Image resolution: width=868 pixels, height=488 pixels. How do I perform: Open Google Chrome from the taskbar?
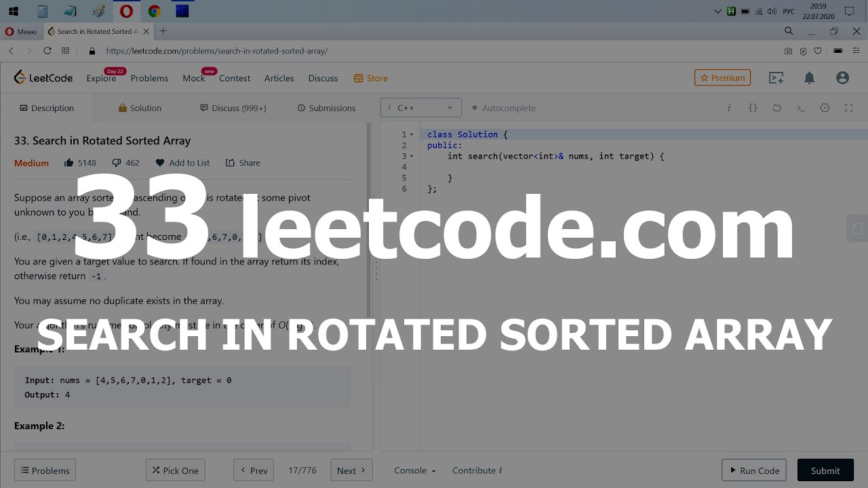(154, 11)
